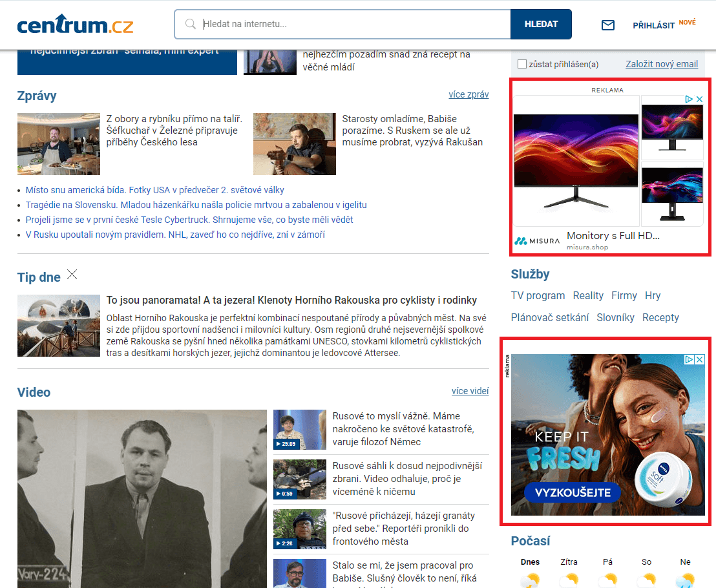Click Sunday weather icon under Ne

[x=685, y=580]
